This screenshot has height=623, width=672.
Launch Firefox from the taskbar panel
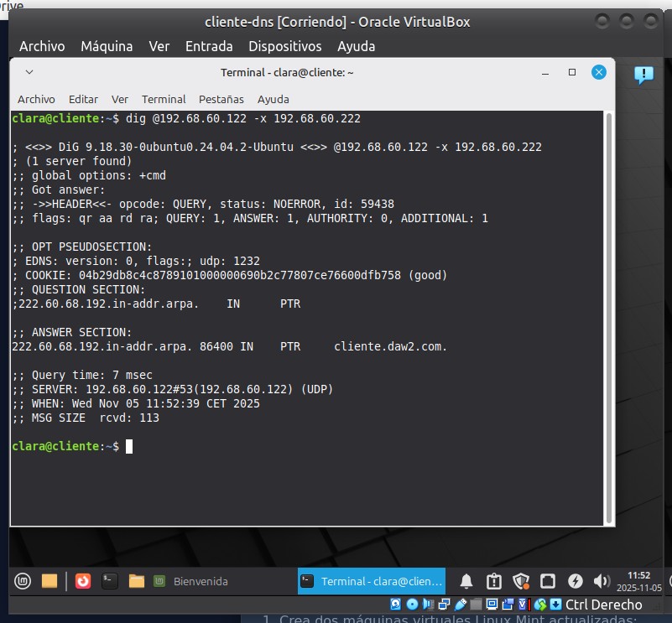(82, 580)
